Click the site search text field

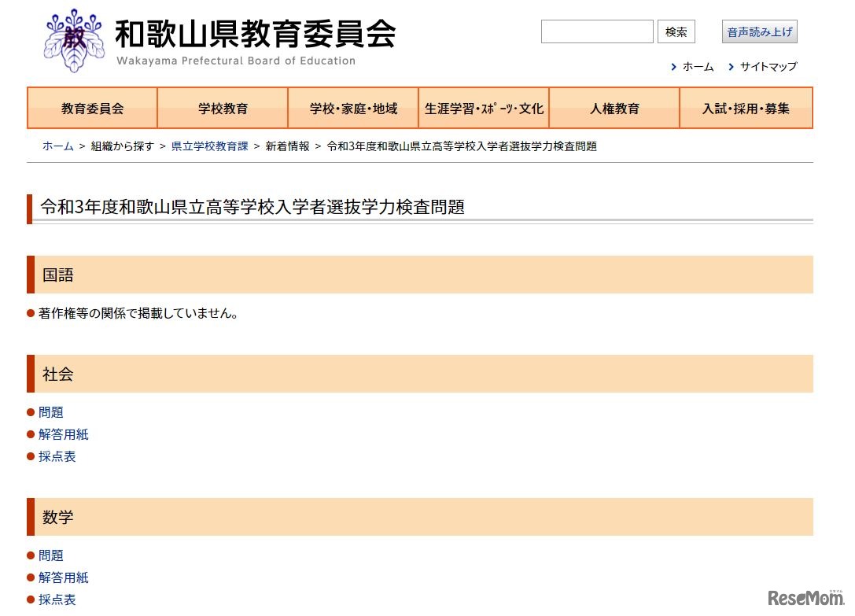[597, 31]
